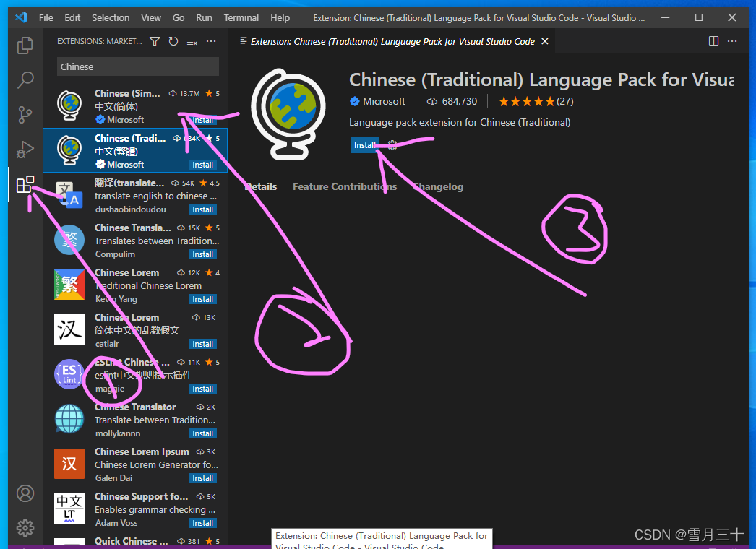
Task: Select the Chinese (Simplified) globe icon
Action: click(x=69, y=105)
